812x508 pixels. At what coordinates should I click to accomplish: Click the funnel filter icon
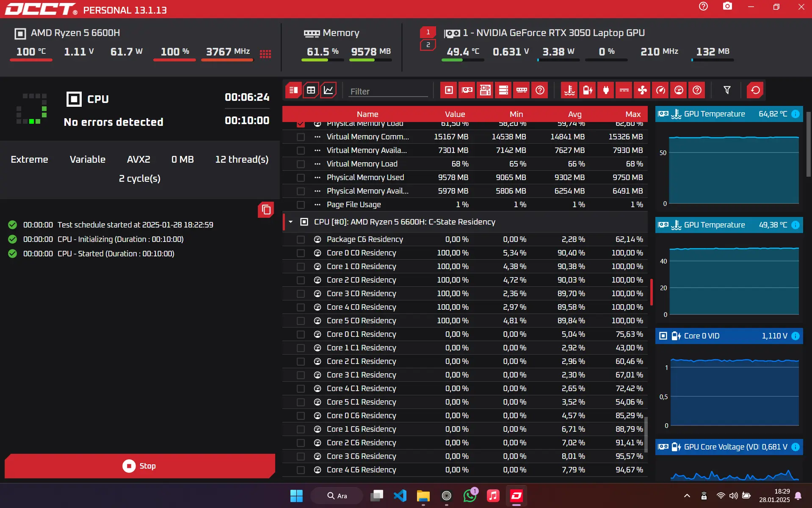pos(727,90)
